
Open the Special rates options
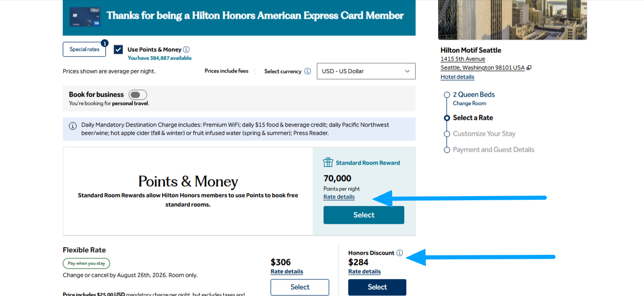84,49
